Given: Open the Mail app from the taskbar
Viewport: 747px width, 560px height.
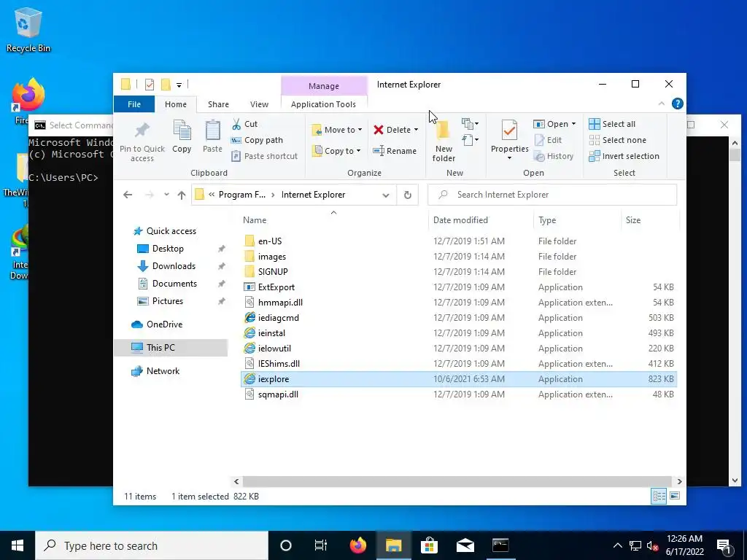Looking at the screenshot, I should click(465, 545).
